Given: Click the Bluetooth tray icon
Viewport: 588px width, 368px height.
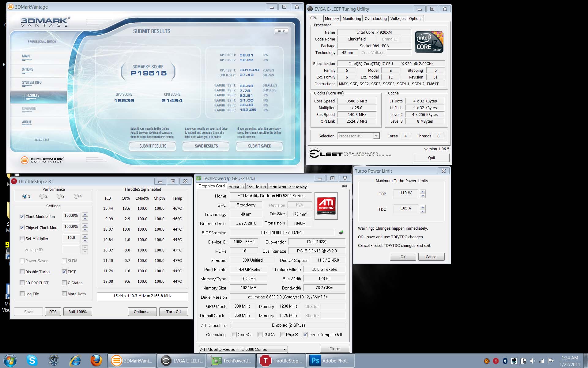Looking at the screenshot, I should coord(505,361).
